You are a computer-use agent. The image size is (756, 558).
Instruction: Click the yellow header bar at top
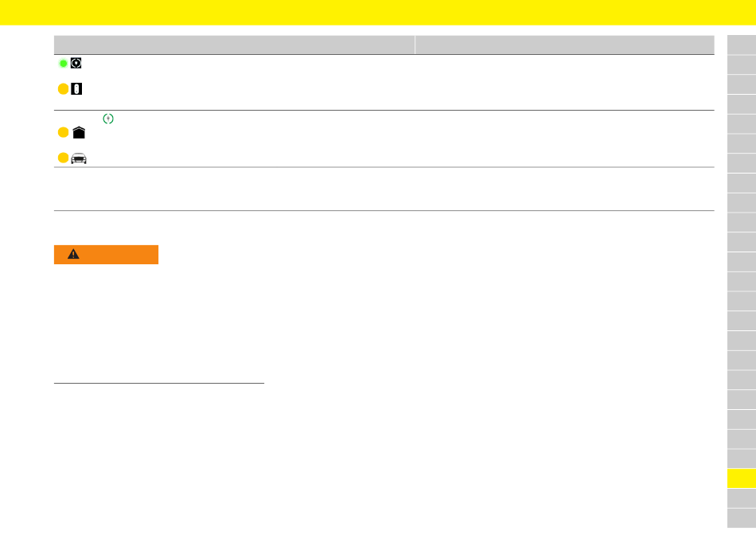378,13
